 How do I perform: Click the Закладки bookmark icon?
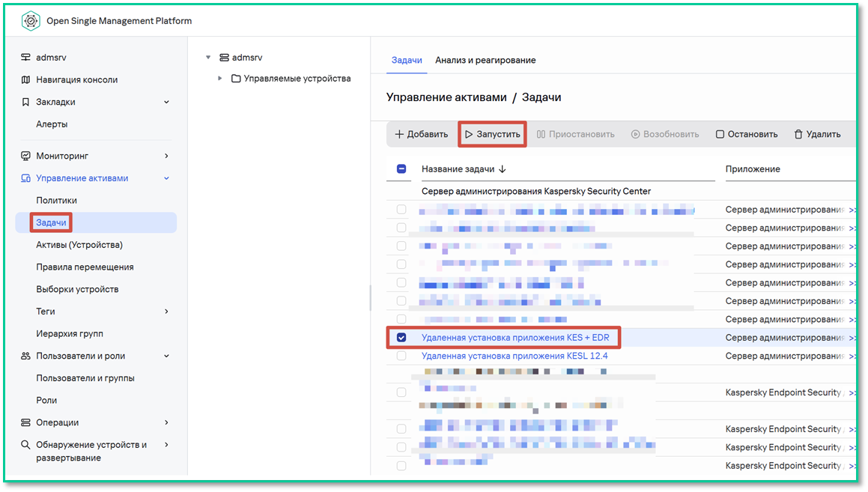25,102
